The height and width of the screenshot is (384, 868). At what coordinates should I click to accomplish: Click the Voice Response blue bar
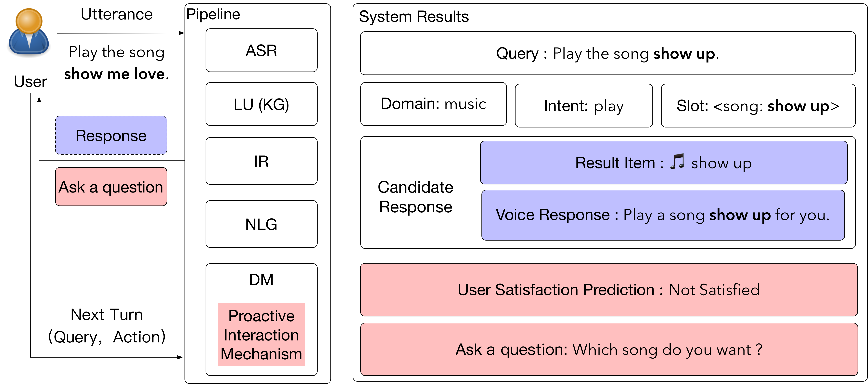pyautogui.click(x=663, y=215)
